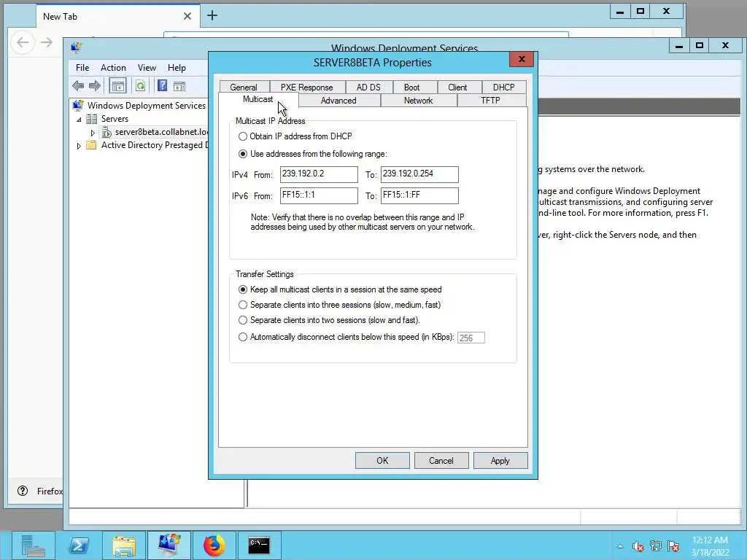Open the TFTP tab
The image size is (747, 560).
(x=491, y=101)
